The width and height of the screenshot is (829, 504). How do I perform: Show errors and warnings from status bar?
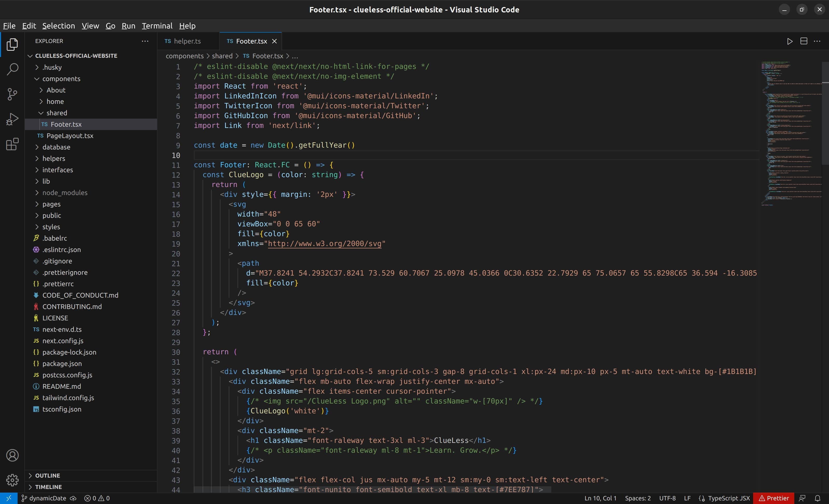pos(97,498)
